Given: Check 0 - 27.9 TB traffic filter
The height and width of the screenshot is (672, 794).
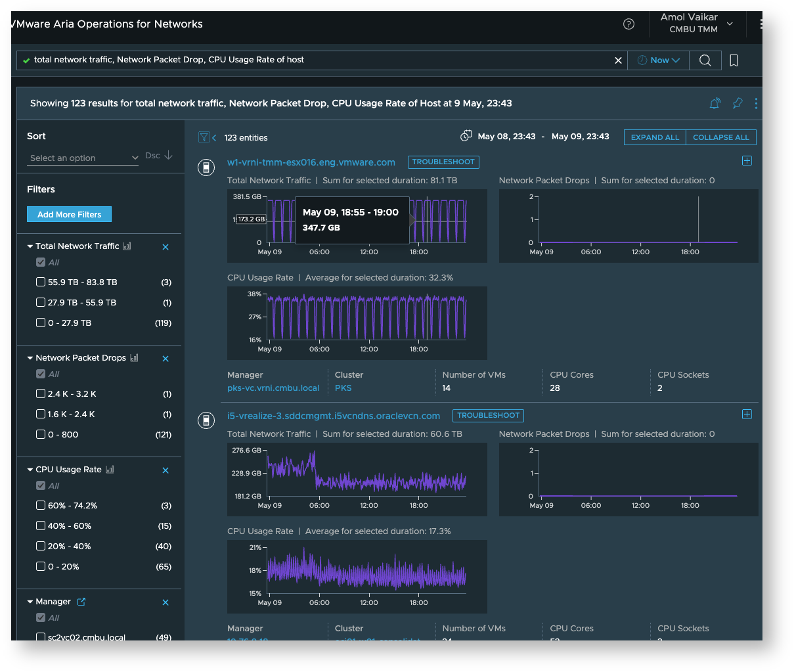Looking at the screenshot, I should point(41,323).
